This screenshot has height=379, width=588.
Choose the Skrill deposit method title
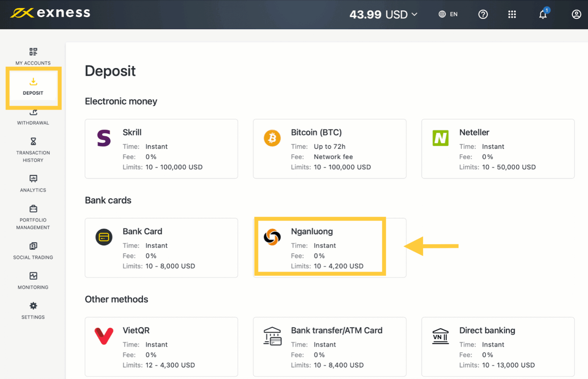point(132,132)
